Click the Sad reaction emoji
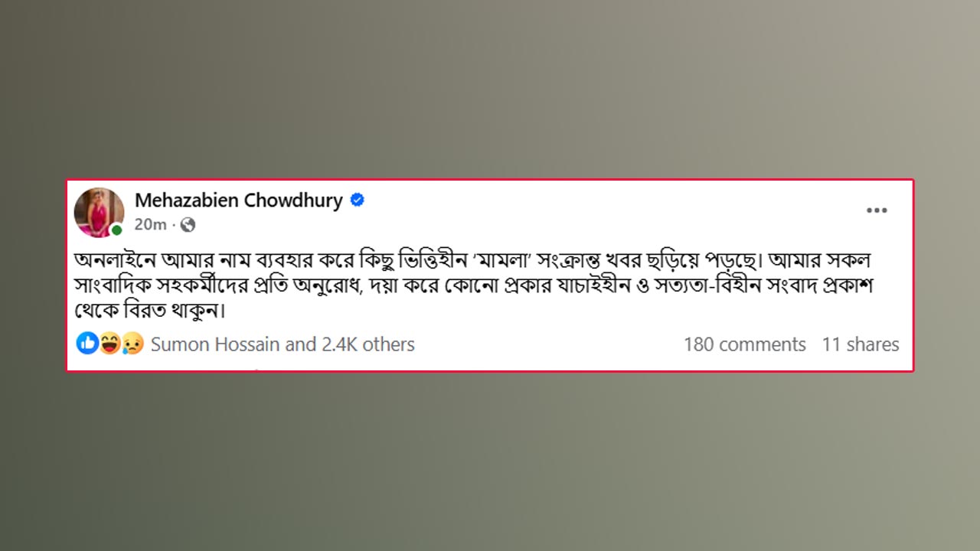980x551 pixels. tap(132, 344)
